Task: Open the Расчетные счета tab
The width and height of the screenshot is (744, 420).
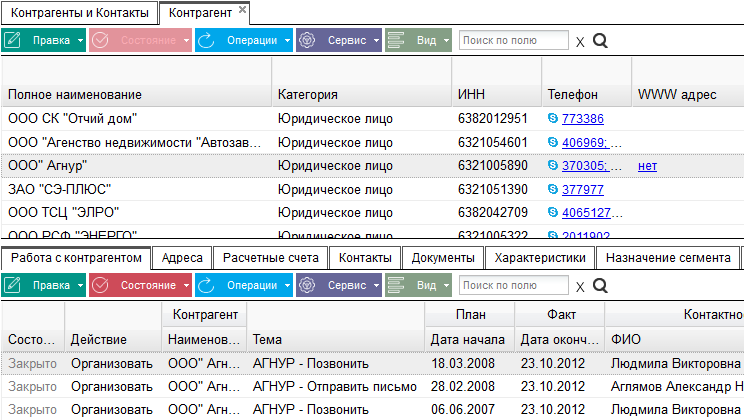Action: point(270,258)
